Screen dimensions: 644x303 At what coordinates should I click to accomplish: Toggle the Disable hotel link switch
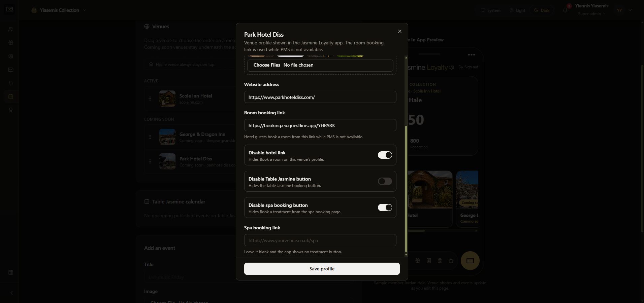point(385,155)
